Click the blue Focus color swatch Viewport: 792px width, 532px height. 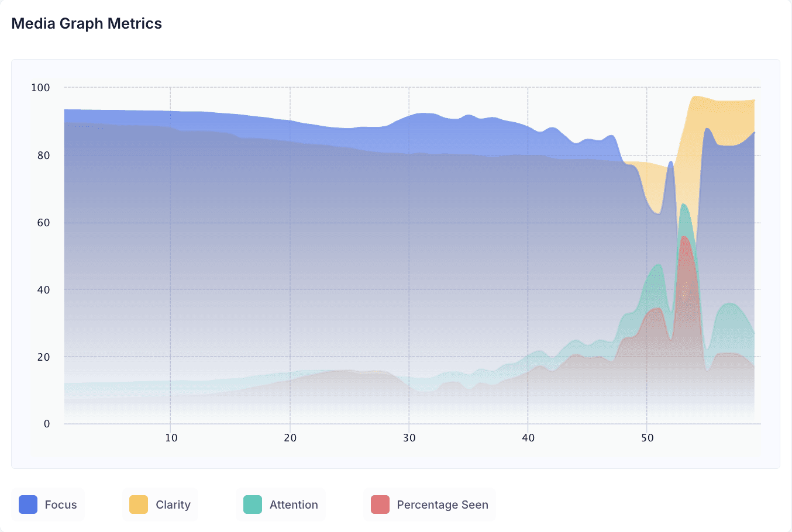28,505
